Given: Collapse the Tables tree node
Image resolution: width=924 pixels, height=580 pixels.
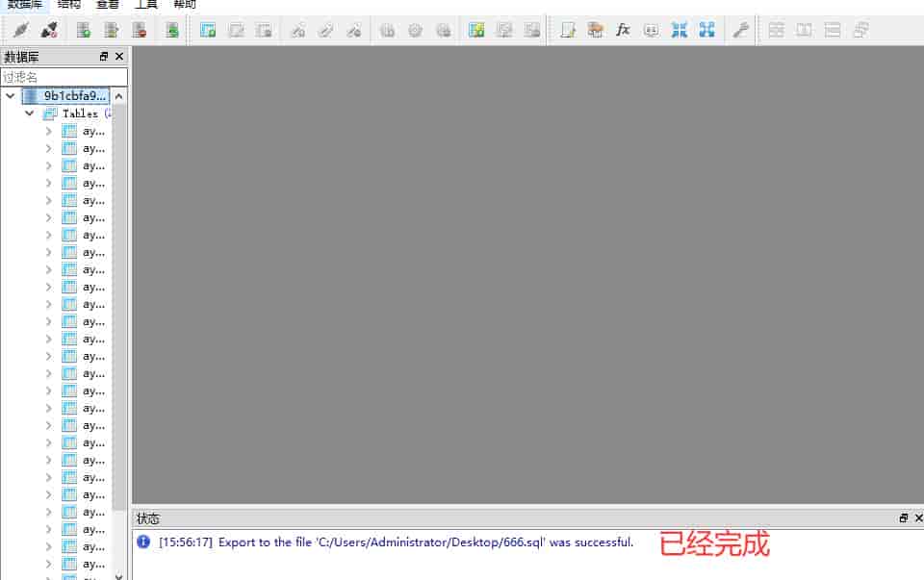Looking at the screenshot, I should [x=29, y=113].
